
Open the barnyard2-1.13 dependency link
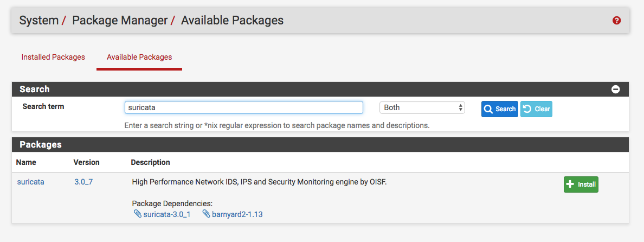pos(237,214)
